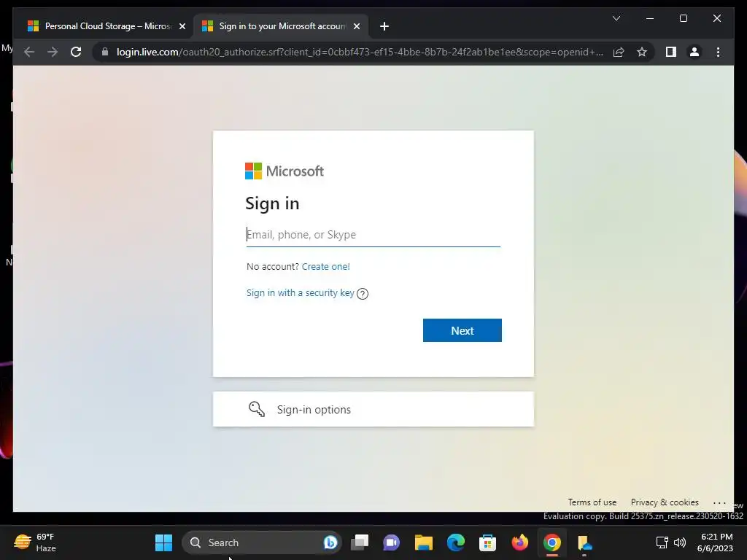View site information lock icon
The image size is (747, 560).
coord(105,52)
